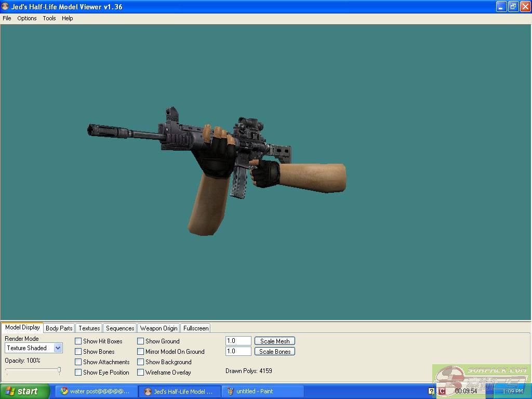Viewport: 532px width, 399px height.
Task: Toggle the Show Bones checkbox
Action: pyautogui.click(x=78, y=352)
